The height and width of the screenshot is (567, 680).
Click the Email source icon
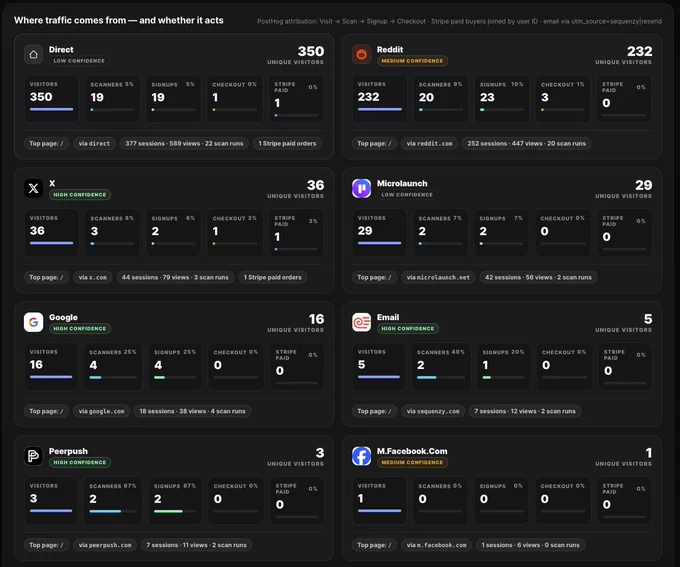(361, 322)
